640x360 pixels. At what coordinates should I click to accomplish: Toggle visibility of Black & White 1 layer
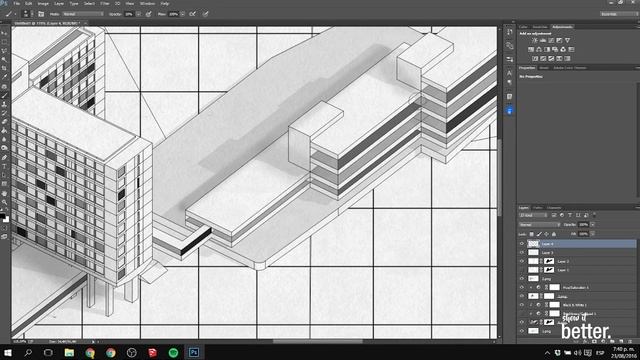(522, 305)
